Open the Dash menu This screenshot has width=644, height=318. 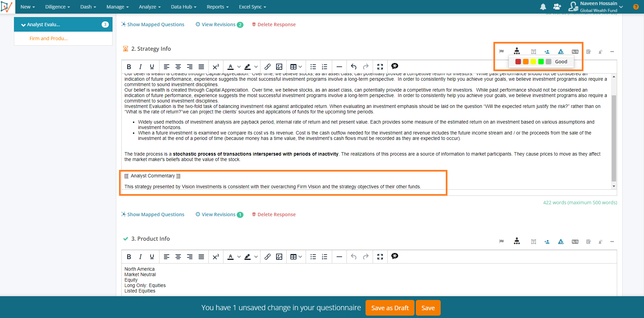tap(88, 7)
